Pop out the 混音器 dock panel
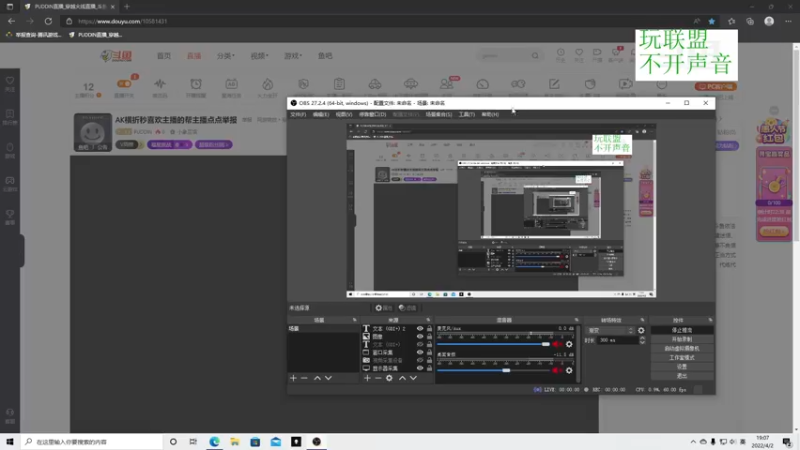This screenshot has height=450, width=800. 577,320
